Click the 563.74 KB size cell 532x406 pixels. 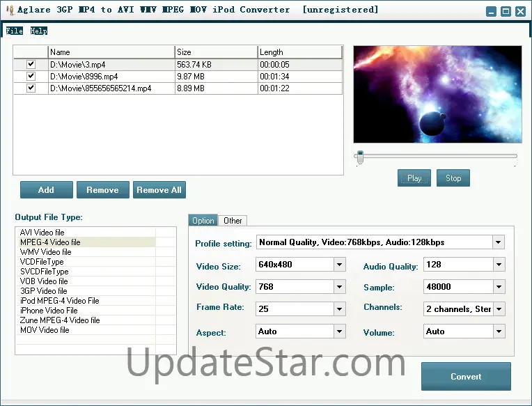click(x=216, y=65)
